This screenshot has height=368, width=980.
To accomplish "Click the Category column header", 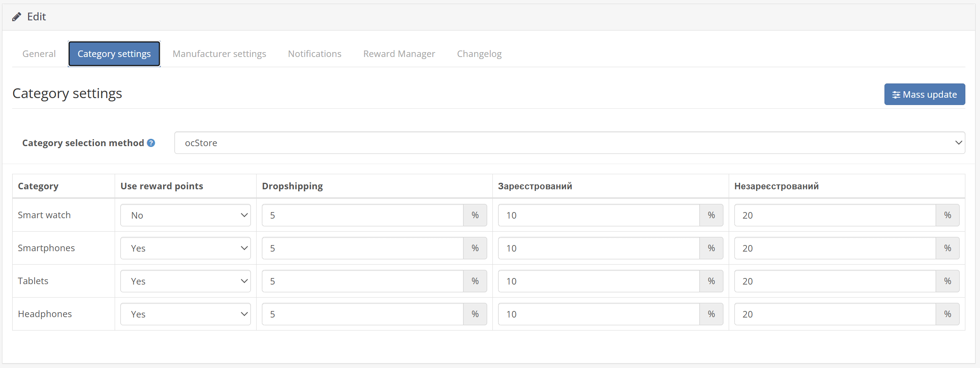I will click(x=38, y=186).
